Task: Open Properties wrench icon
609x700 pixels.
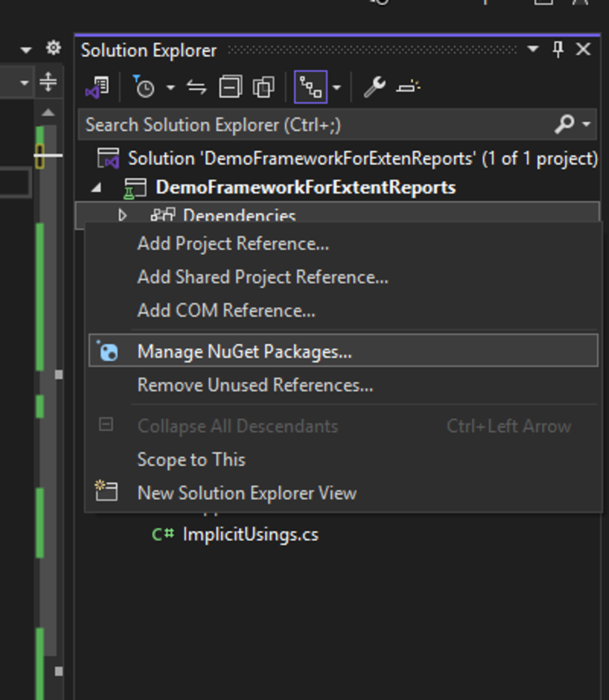Action: click(375, 87)
